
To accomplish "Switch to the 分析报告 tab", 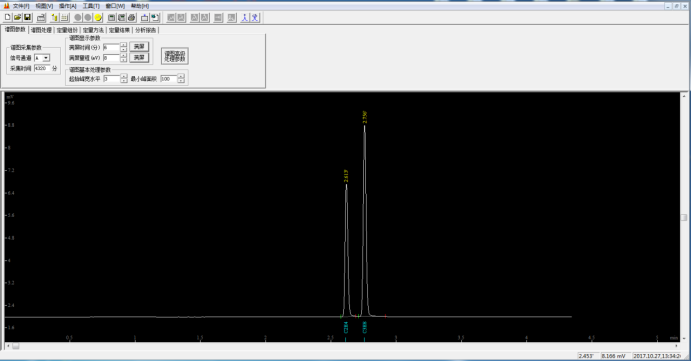I will pyautogui.click(x=145, y=30).
